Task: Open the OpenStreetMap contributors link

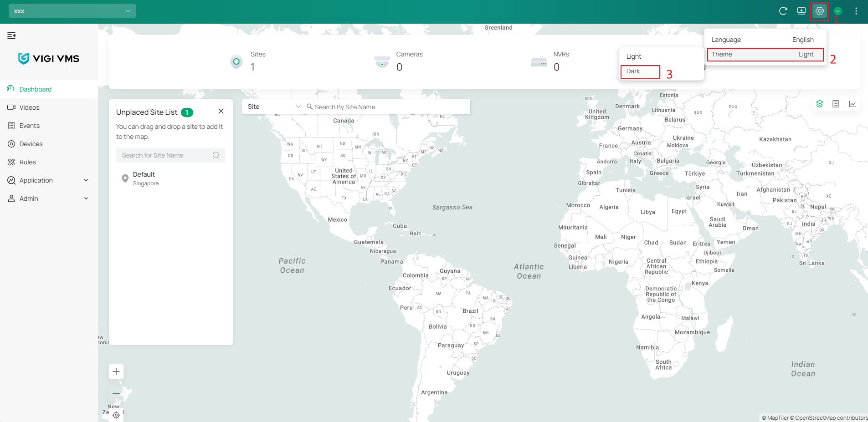Action: (829, 418)
